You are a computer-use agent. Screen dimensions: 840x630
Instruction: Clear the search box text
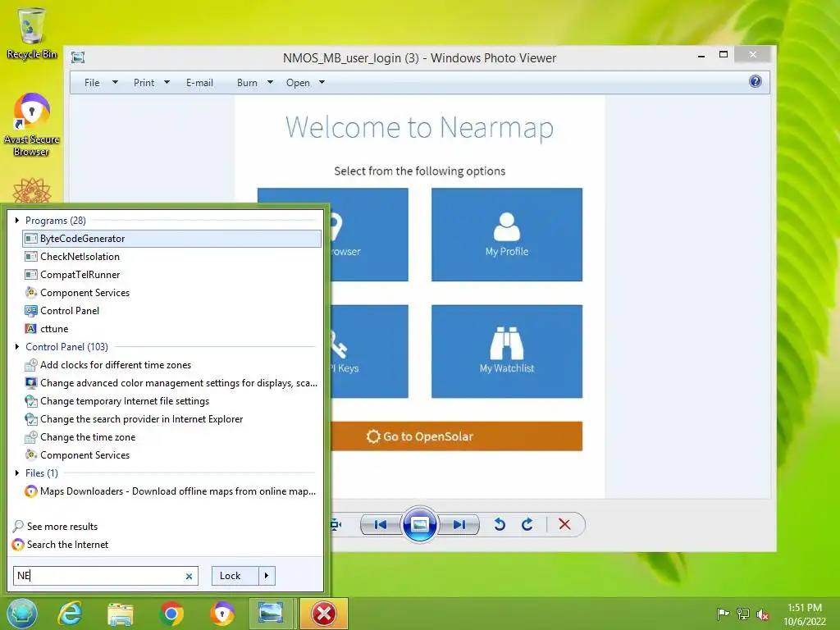click(x=189, y=577)
